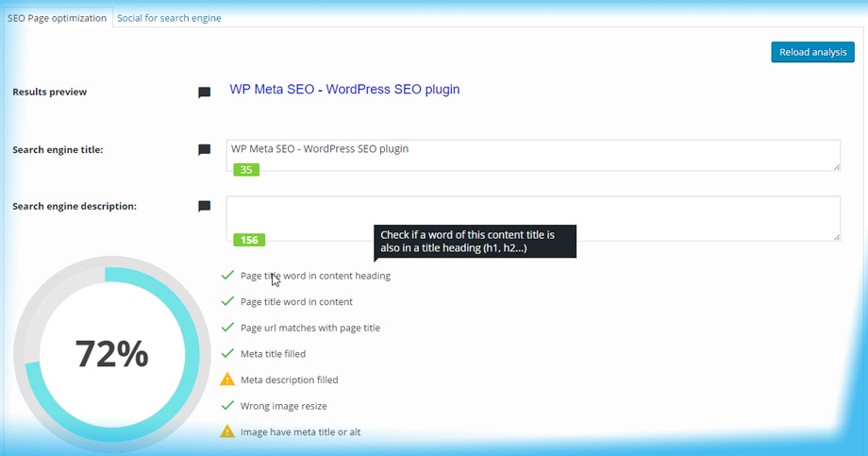Click checkmark beside Page title word in content
This screenshot has height=456, width=868.
227,301
